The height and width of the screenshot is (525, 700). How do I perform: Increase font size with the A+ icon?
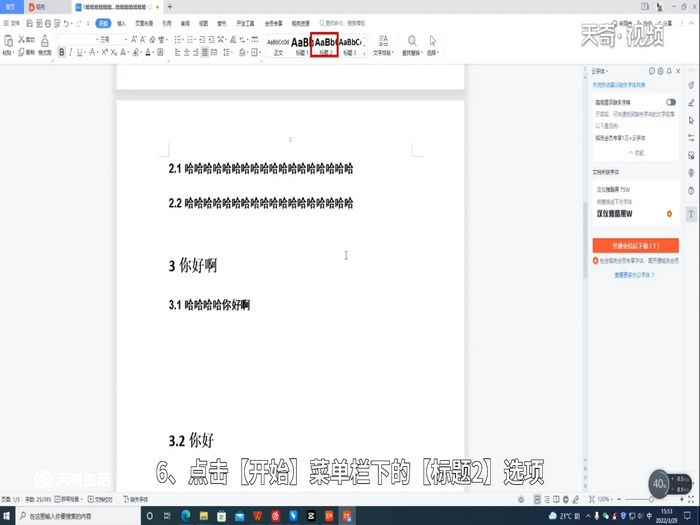pyautogui.click(x=133, y=40)
